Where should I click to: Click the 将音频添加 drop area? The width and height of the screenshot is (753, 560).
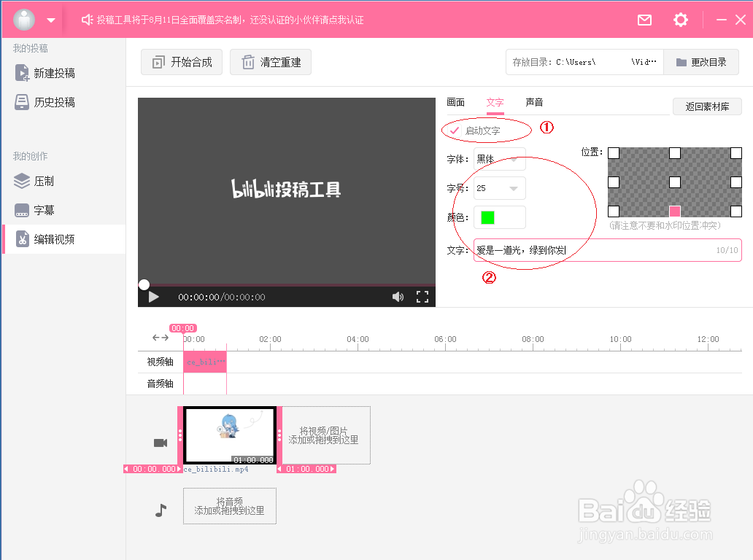tap(230, 506)
